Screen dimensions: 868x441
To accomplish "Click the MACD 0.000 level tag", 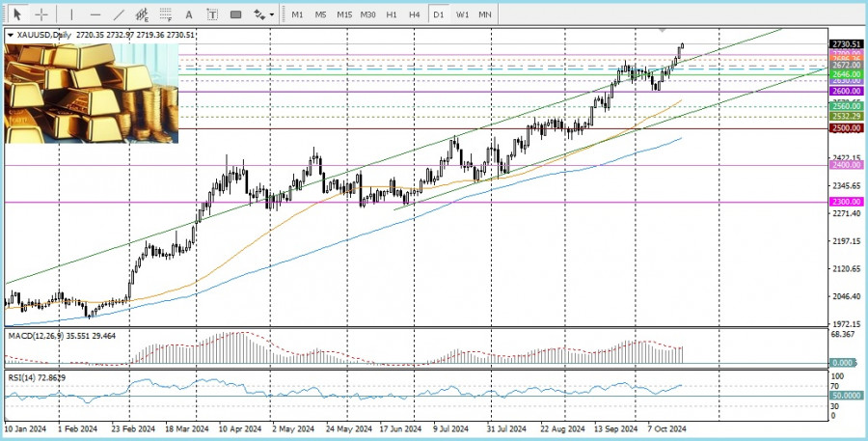I will [x=845, y=363].
